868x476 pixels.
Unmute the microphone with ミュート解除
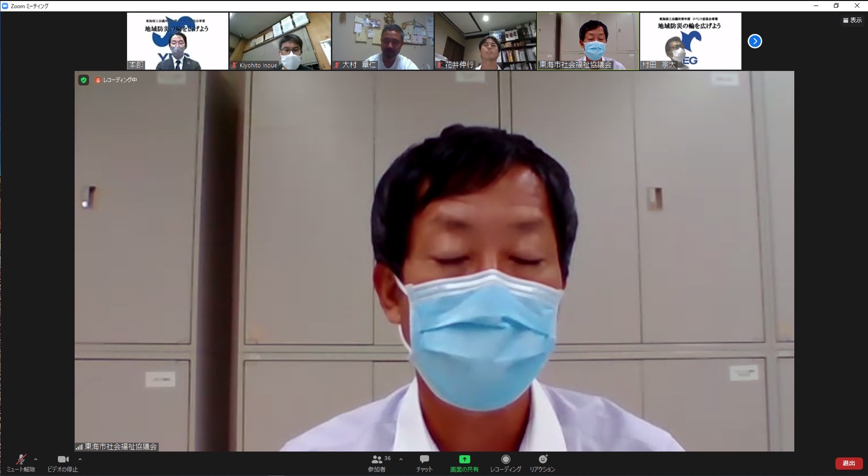[21, 463]
